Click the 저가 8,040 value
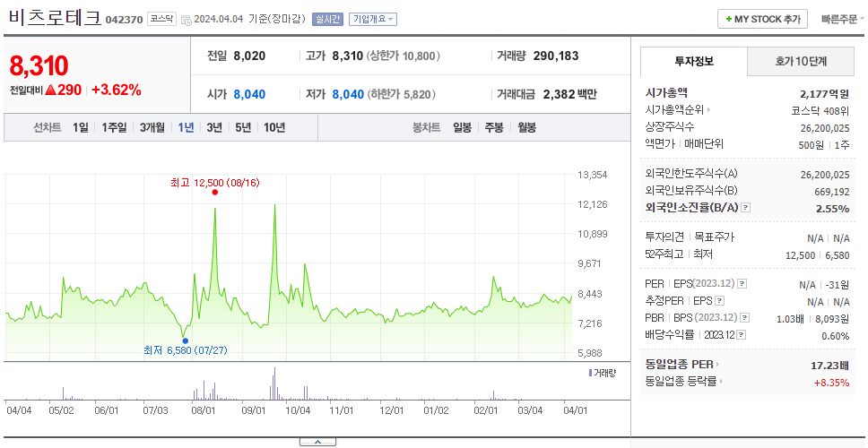 [348, 95]
